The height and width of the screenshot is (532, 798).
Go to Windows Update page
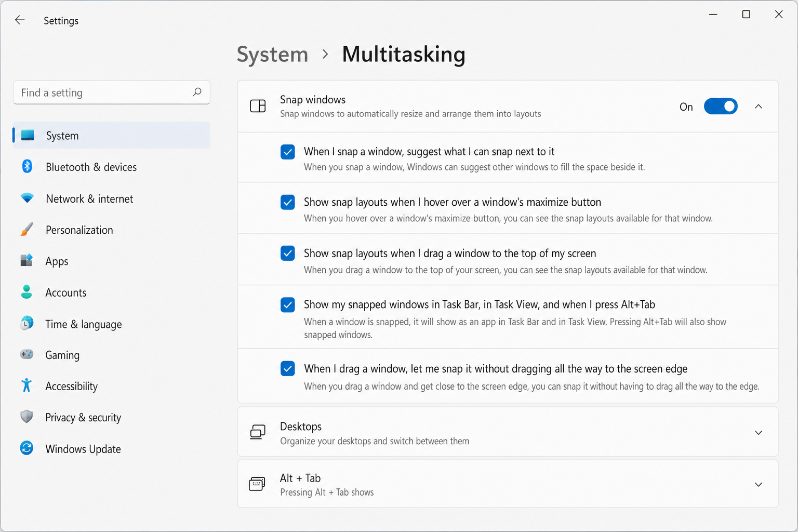112,449
